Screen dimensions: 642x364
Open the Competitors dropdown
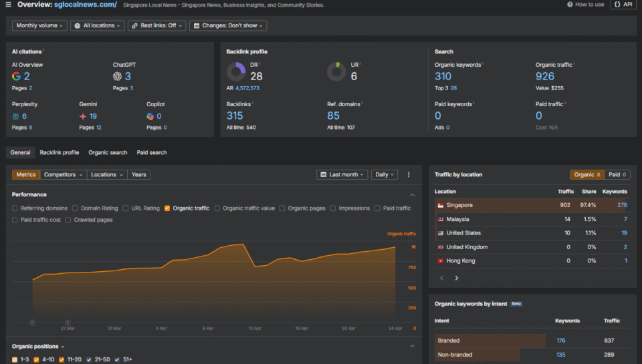tap(64, 174)
